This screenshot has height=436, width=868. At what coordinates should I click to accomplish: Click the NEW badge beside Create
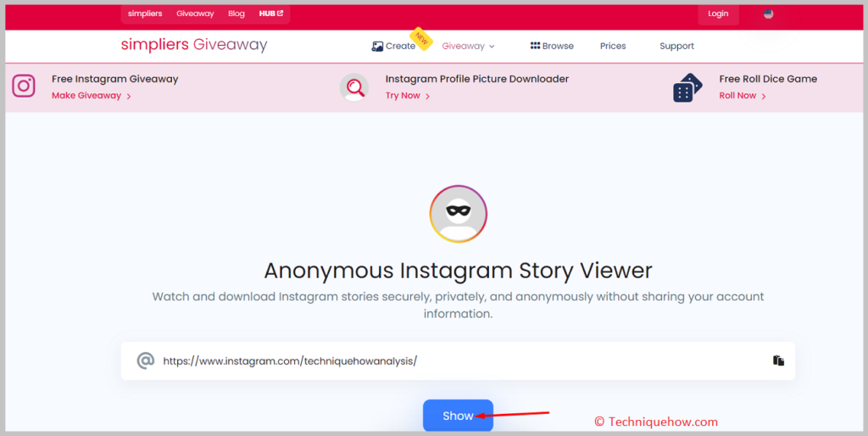[x=422, y=39]
